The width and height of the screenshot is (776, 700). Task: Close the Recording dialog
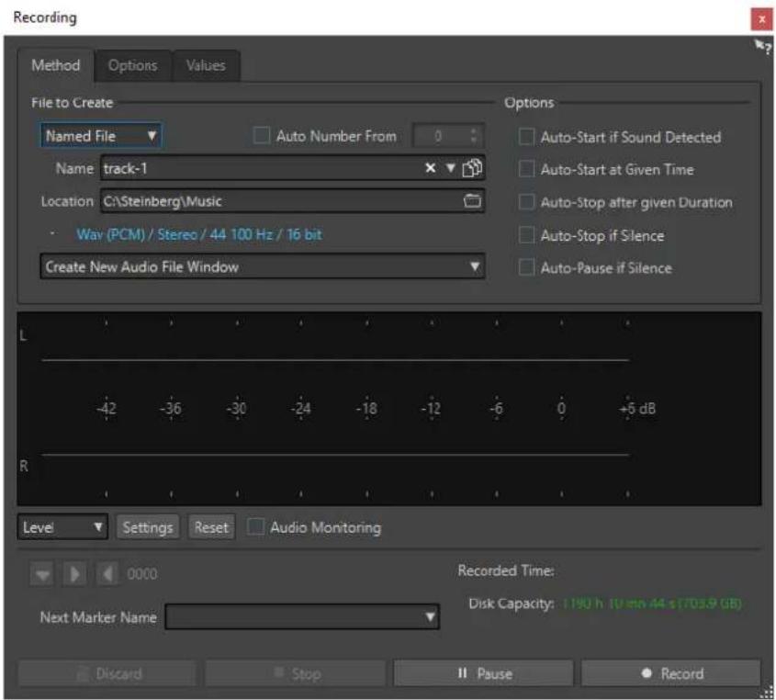point(761,20)
